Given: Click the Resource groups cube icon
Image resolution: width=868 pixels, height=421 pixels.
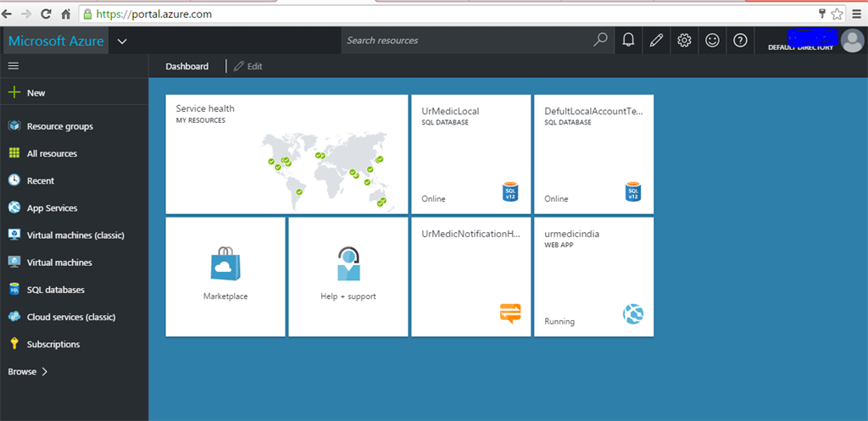Looking at the screenshot, I should point(15,126).
